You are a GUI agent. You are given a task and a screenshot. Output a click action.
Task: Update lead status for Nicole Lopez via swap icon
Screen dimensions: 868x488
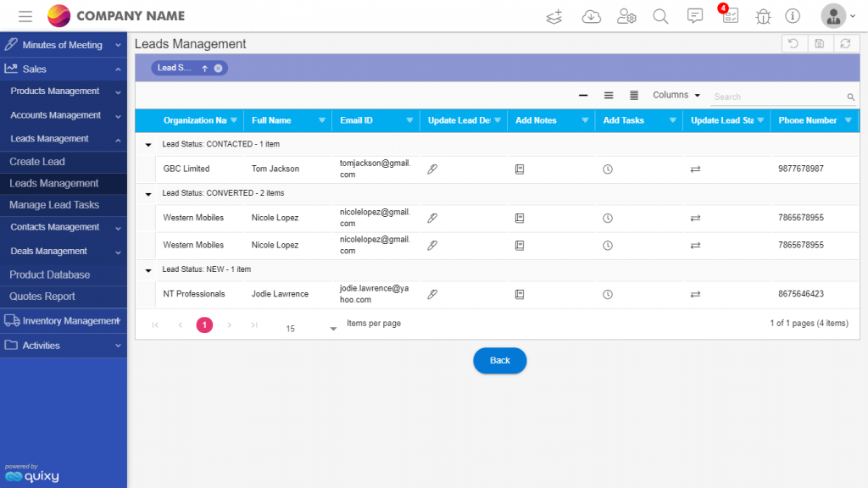click(695, 217)
